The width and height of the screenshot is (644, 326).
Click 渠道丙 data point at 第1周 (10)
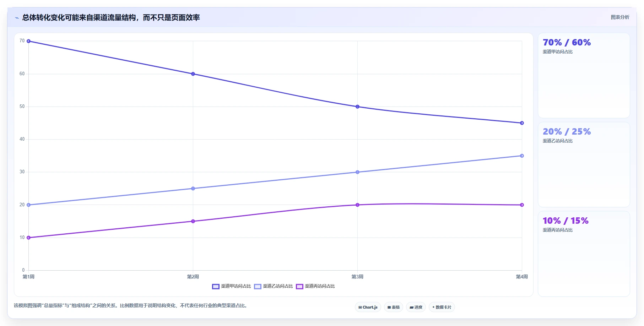tap(28, 238)
